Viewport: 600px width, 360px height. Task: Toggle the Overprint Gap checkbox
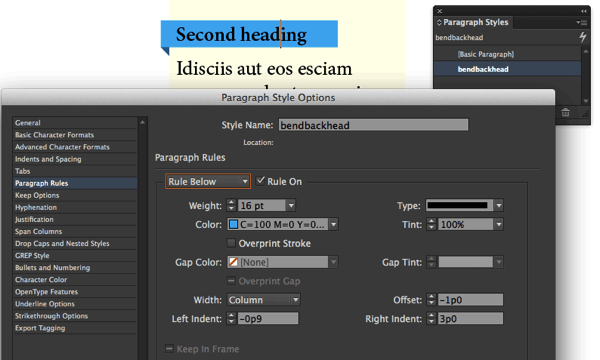(x=231, y=281)
